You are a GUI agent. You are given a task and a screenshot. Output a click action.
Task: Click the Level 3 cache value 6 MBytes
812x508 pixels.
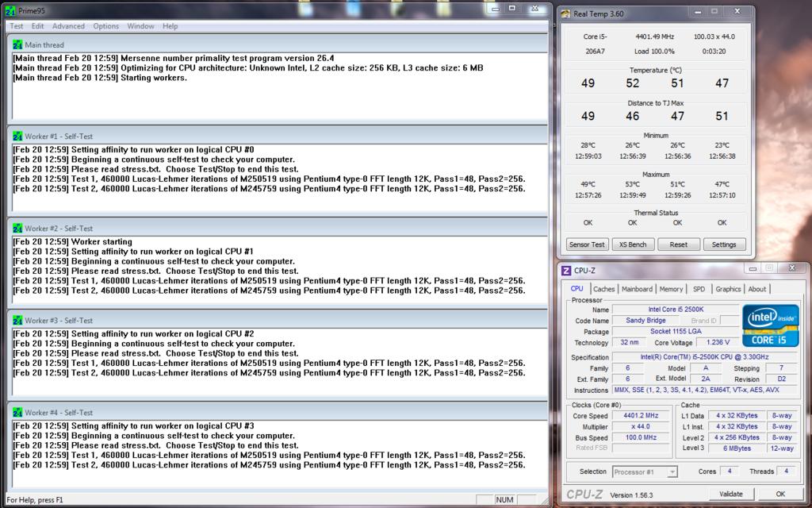[737, 448]
